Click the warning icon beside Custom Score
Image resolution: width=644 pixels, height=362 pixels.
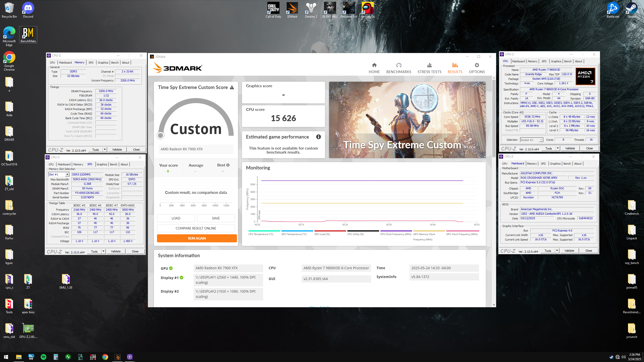pos(232,87)
